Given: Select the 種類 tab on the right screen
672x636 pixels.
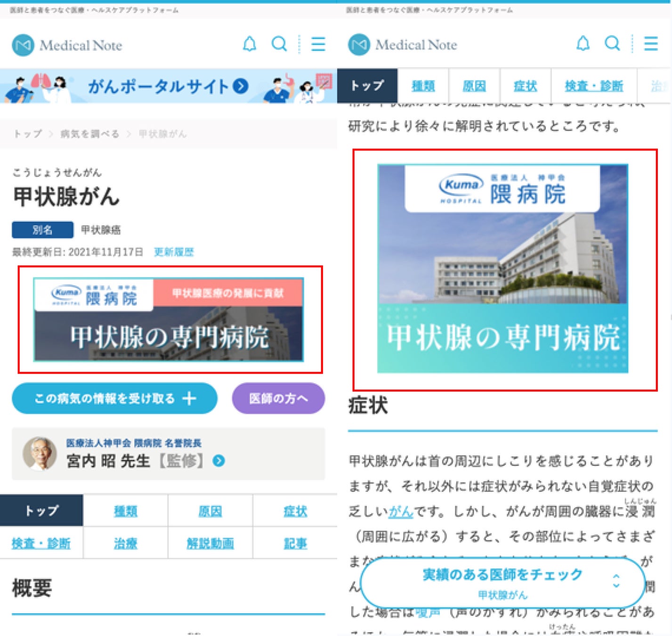Looking at the screenshot, I should 423,86.
